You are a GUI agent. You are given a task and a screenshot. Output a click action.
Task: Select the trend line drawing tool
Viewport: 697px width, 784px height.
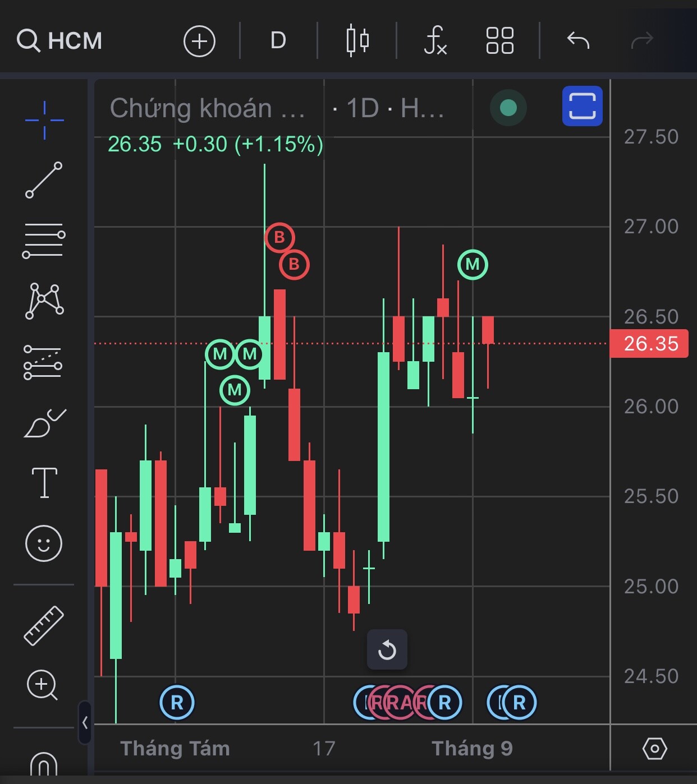point(44,180)
